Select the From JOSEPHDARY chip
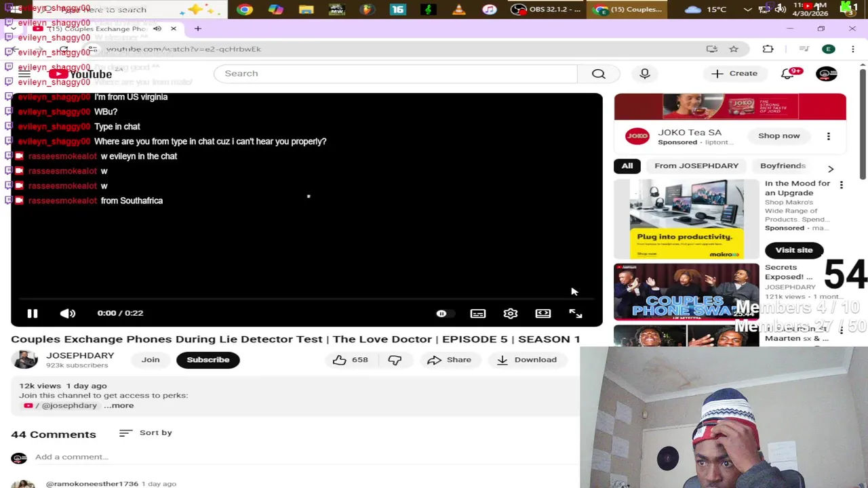Screen dimensions: 868x488 tap(696, 165)
